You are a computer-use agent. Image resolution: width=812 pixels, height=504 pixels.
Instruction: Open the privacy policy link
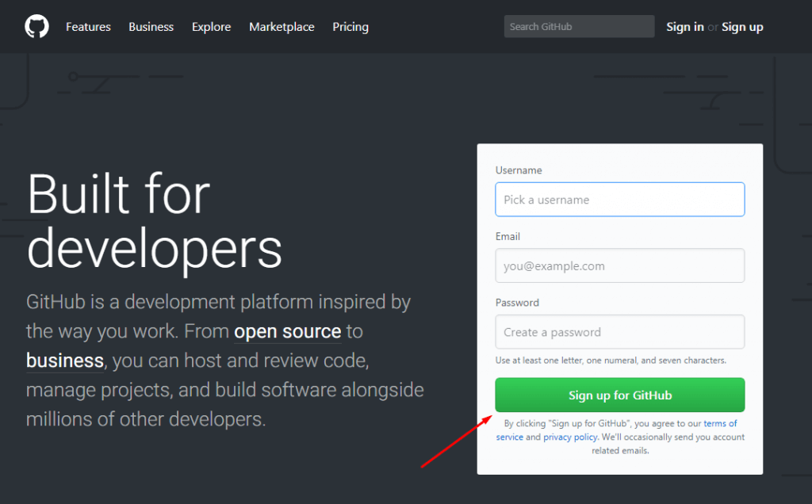click(x=570, y=437)
